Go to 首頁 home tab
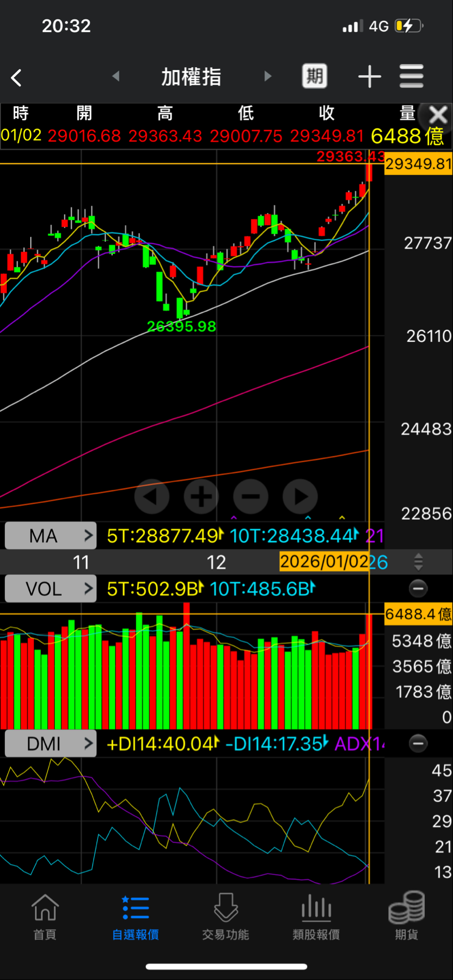 coord(45,917)
